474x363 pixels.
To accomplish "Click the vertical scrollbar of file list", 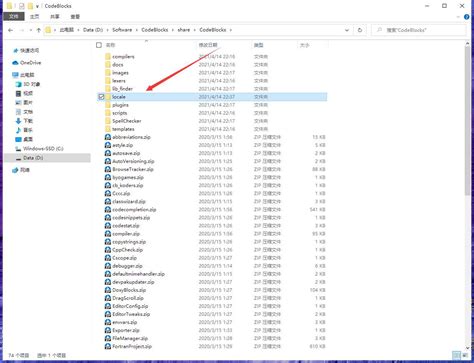I will pos(468,195).
